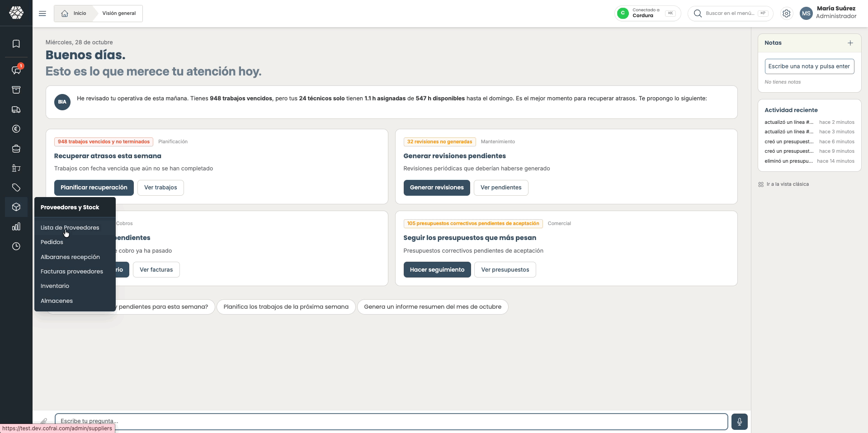The width and height of the screenshot is (868, 433).
Task: Click 'Ir a la vista clásica' link
Action: [x=783, y=184]
